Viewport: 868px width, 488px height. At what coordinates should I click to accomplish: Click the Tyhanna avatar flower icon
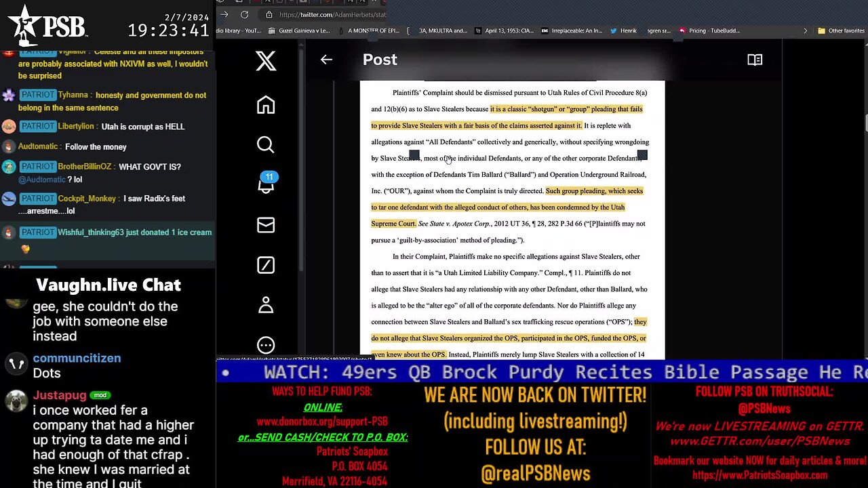tap(9, 96)
